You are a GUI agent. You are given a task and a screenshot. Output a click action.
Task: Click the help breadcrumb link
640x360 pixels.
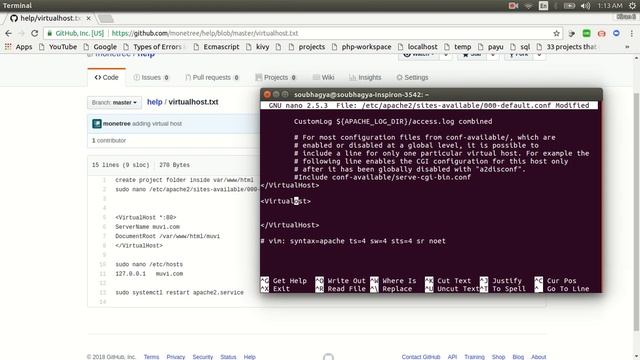tap(155, 102)
